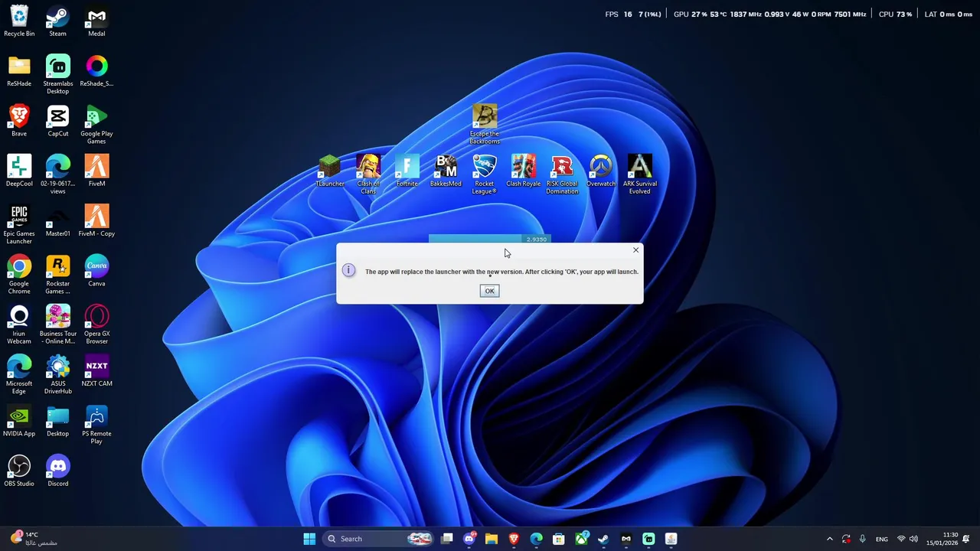Select the Discord desktop shortcut
Image resolution: width=980 pixels, height=551 pixels.
tap(57, 471)
